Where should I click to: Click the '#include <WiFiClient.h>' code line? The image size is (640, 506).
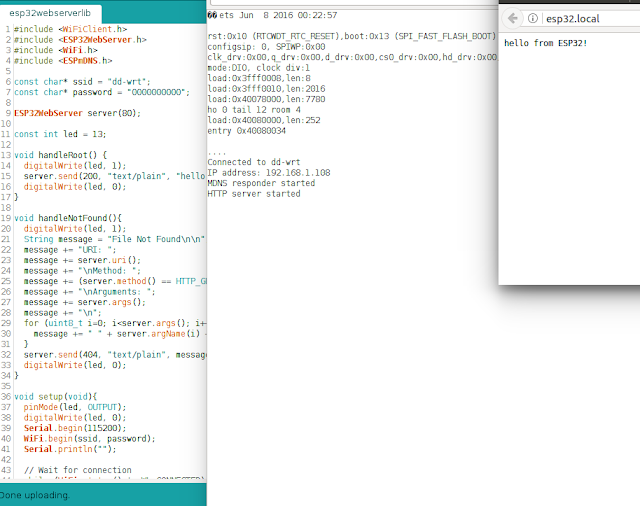(71, 29)
